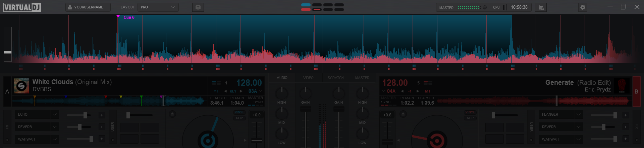Eject track from deck A

(172, 114)
